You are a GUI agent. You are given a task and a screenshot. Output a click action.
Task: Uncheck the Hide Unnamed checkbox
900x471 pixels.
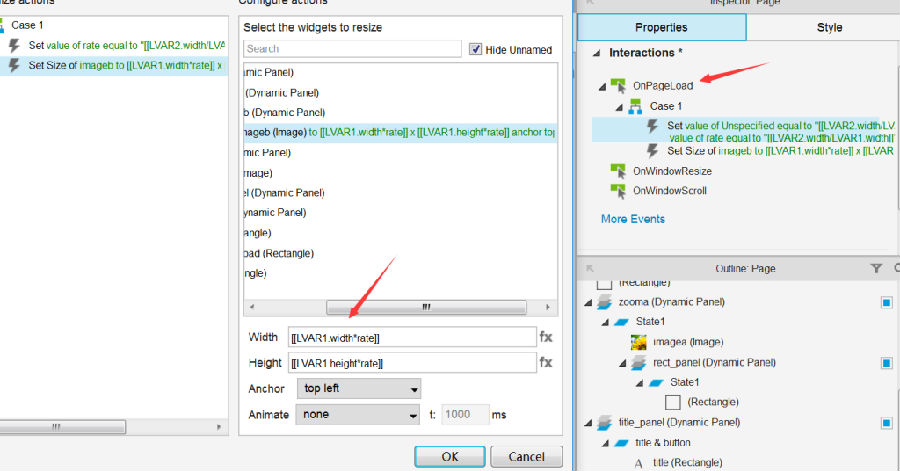coord(476,49)
